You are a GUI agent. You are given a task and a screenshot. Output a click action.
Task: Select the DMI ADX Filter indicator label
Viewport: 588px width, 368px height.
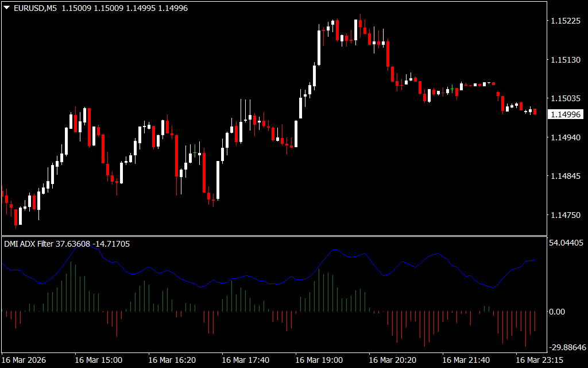[x=29, y=244]
